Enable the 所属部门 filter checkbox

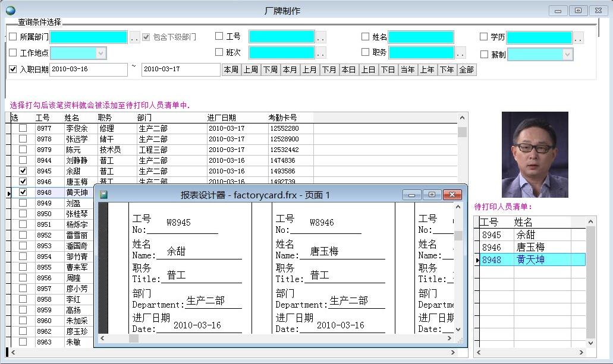[x=13, y=37]
